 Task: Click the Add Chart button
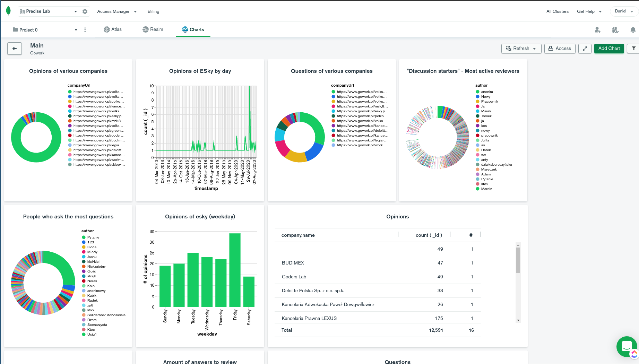[609, 49]
